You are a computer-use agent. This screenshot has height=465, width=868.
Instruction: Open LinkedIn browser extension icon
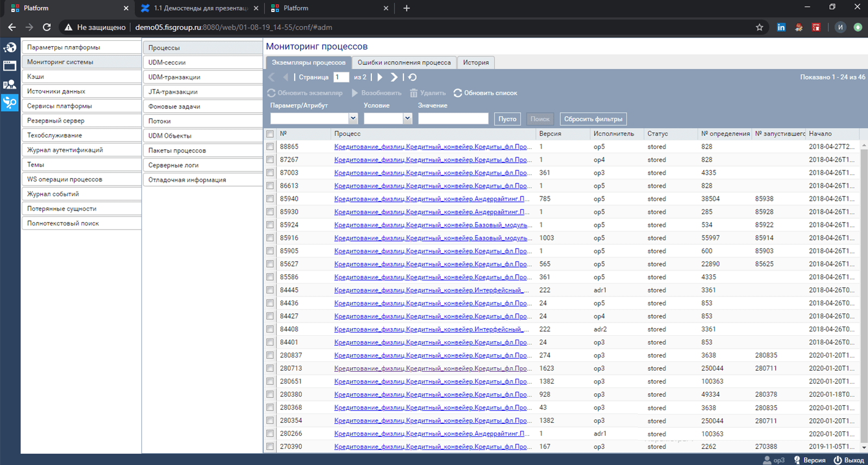781,27
